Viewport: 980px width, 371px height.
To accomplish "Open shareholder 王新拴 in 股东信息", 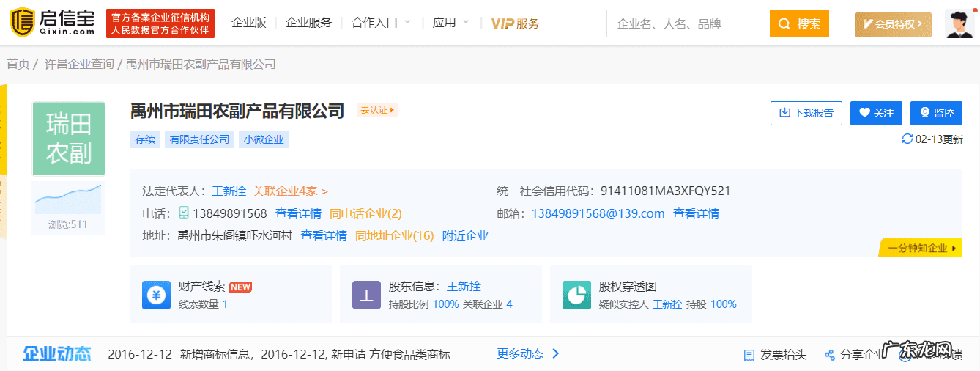I will pos(464,287).
